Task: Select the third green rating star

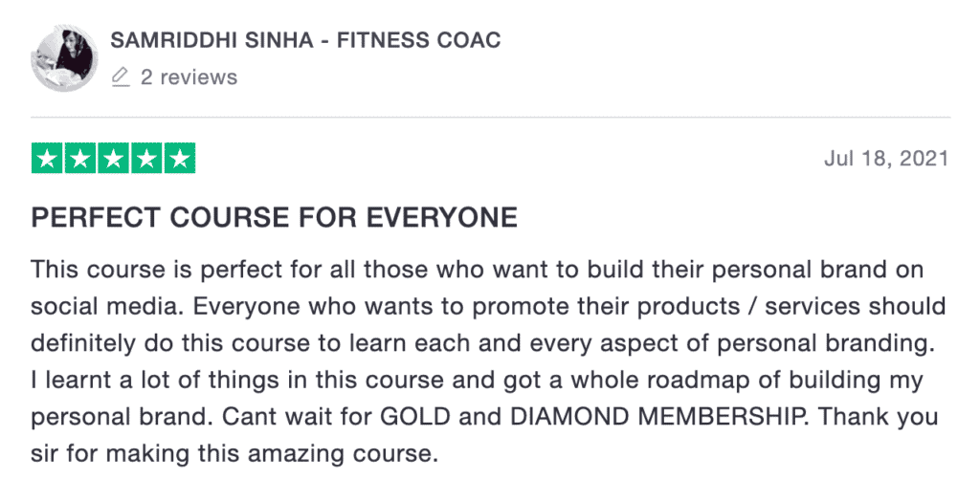Action: [113, 158]
